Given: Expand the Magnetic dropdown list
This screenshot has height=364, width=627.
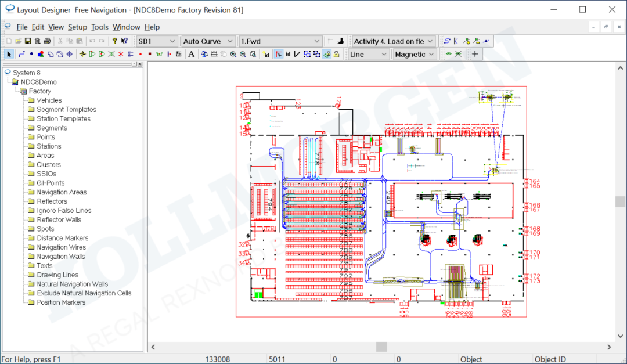Looking at the screenshot, I should (x=415, y=55).
